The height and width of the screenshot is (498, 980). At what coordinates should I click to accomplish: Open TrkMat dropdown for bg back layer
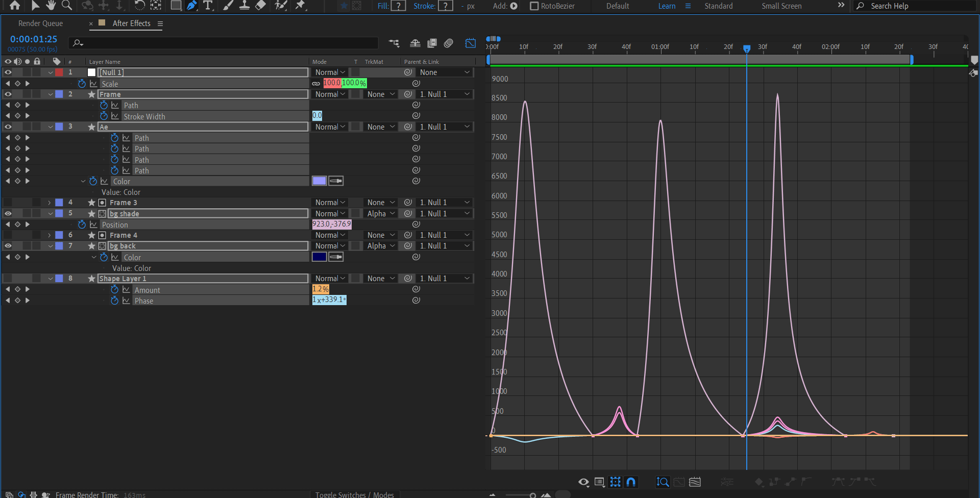381,246
